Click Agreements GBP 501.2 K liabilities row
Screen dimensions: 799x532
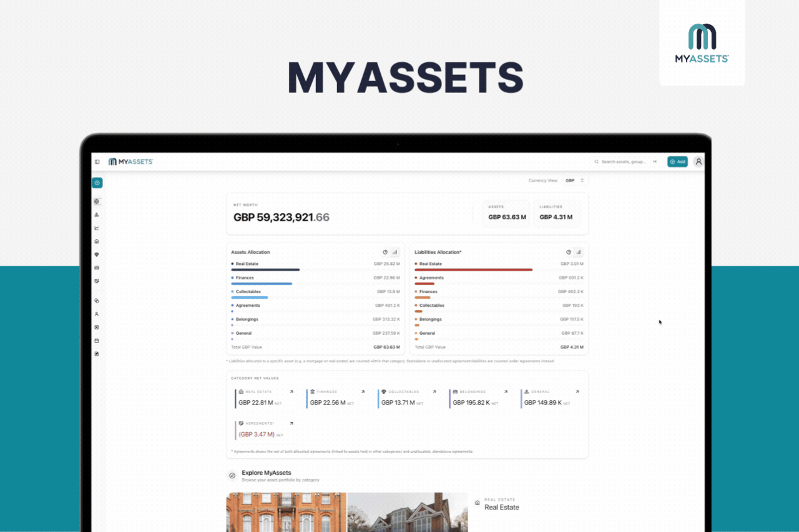(x=499, y=280)
